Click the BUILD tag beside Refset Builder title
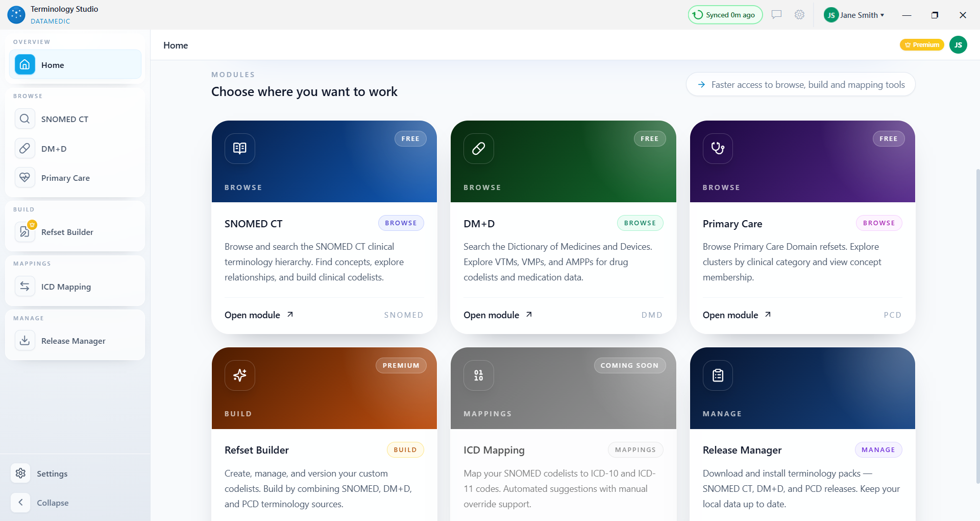The image size is (980, 521). (x=405, y=450)
